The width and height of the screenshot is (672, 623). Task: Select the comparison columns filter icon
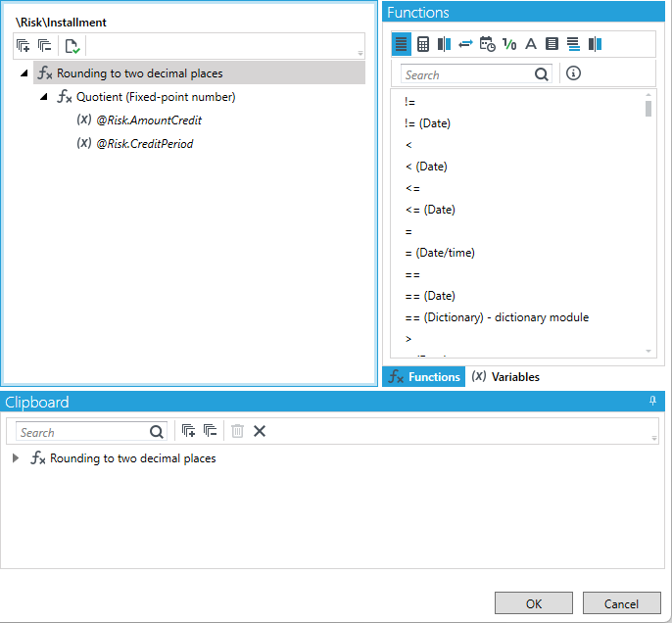[x=444, y=44]
